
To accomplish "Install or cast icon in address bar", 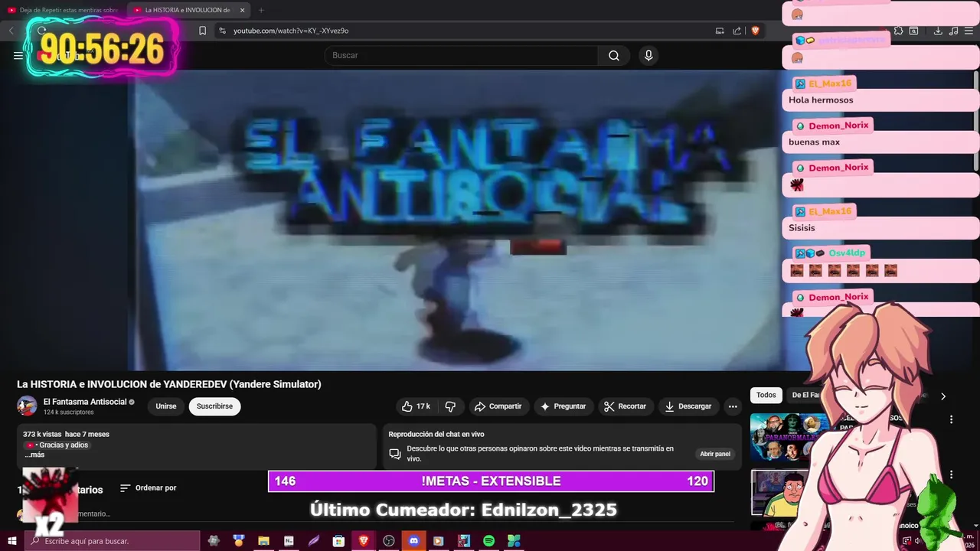I will click(720, 31).
